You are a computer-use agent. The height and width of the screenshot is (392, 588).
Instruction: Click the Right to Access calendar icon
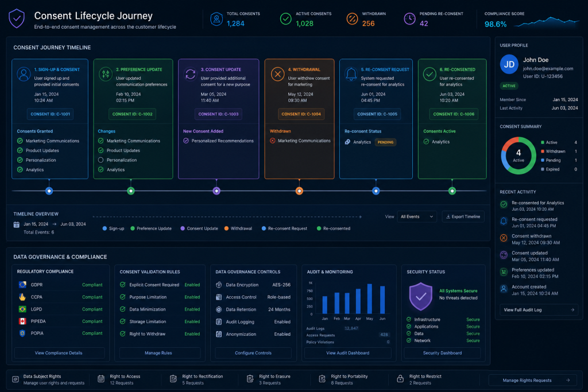[x=101, y=379]
